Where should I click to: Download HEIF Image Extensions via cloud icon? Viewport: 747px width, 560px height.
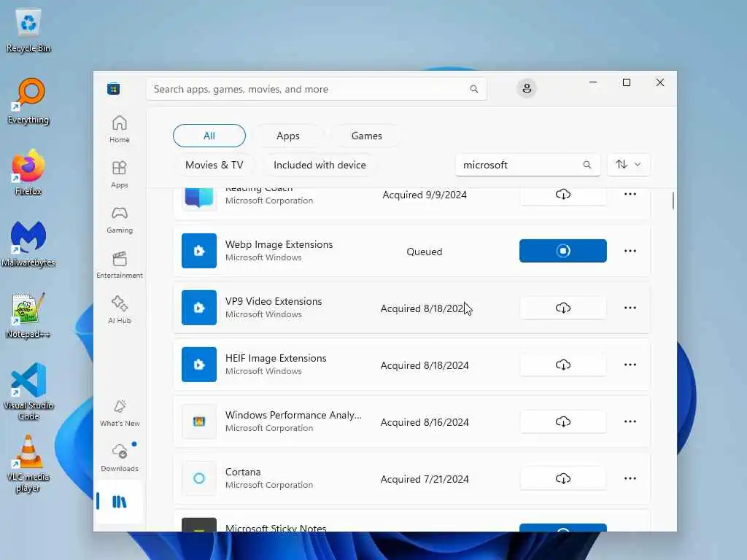coord(562,365)
